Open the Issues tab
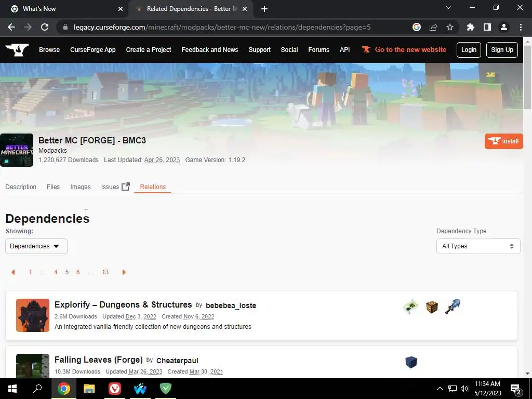Viewport: 532px width, 399px height. point(110,187)
